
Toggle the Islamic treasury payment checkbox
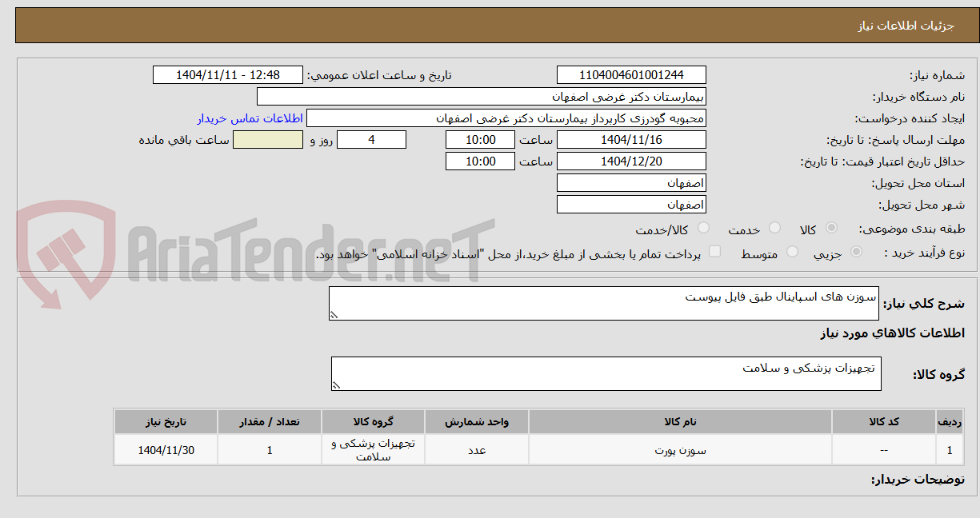coord(715,253)
